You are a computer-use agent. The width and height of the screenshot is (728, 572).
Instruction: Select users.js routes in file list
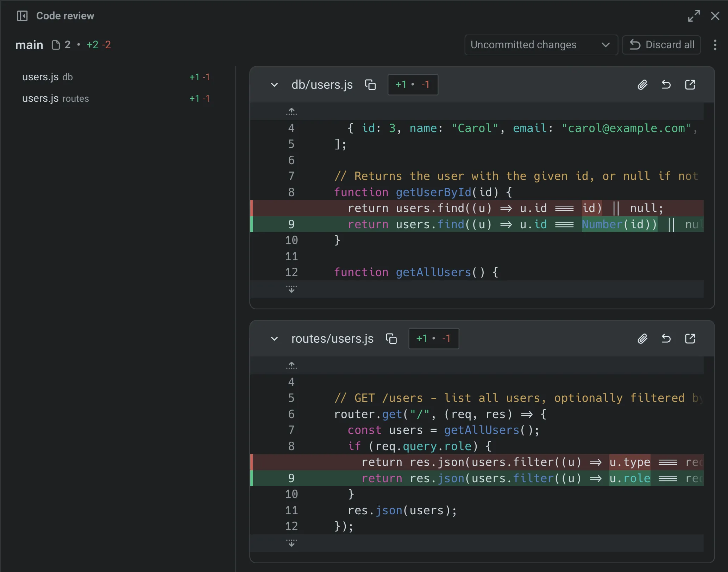(116, 98)
